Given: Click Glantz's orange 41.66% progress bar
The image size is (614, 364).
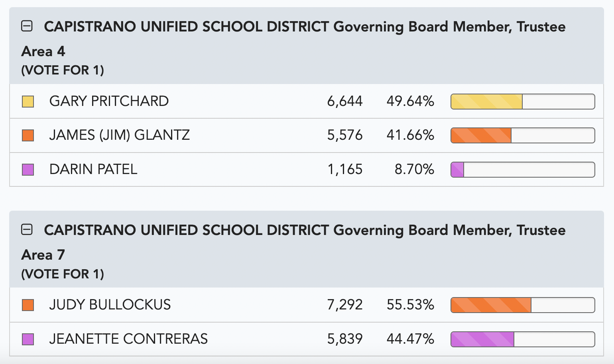Looking at the screenshot, I should coord(523,135).
